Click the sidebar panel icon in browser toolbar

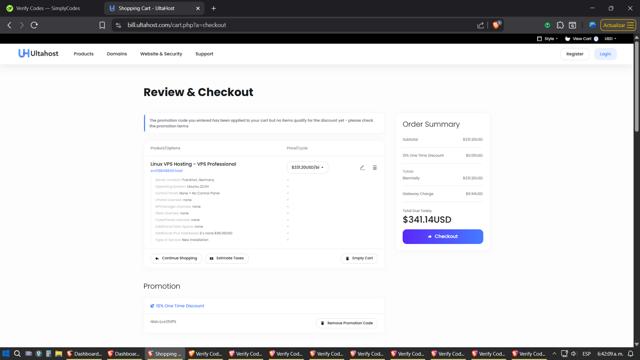(573, 25)
